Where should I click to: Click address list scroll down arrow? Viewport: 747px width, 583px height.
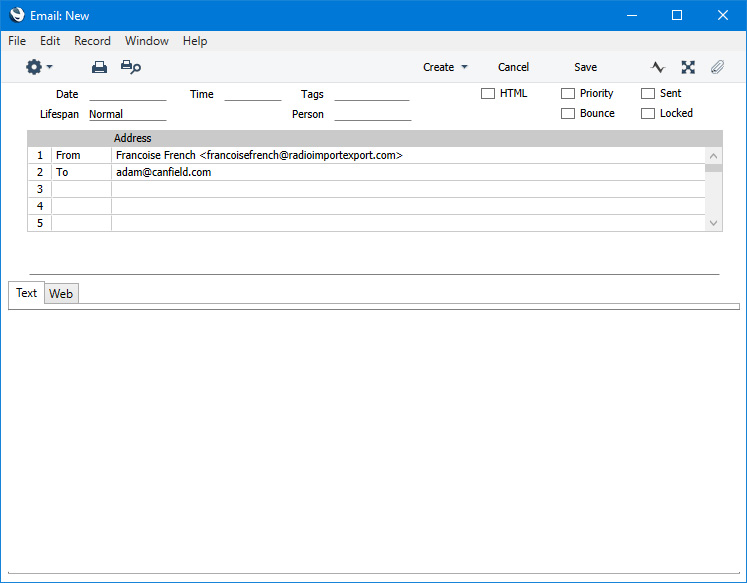[713, 223]
